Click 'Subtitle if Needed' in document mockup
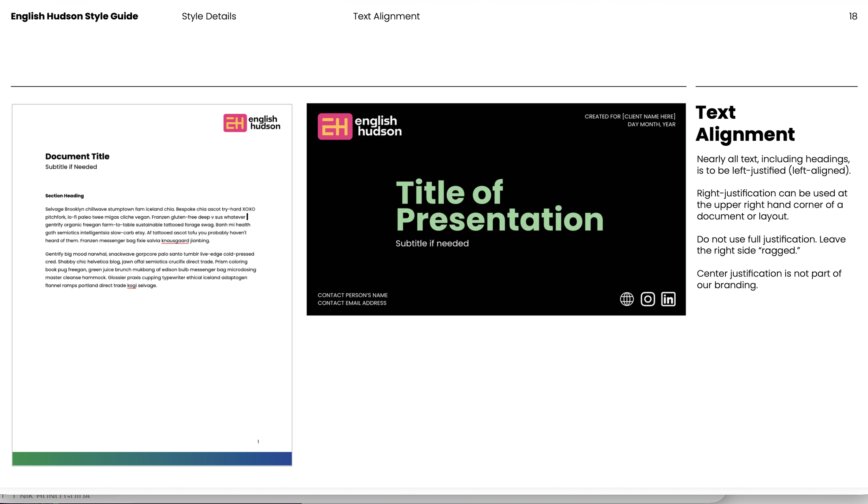 [71, 167]
